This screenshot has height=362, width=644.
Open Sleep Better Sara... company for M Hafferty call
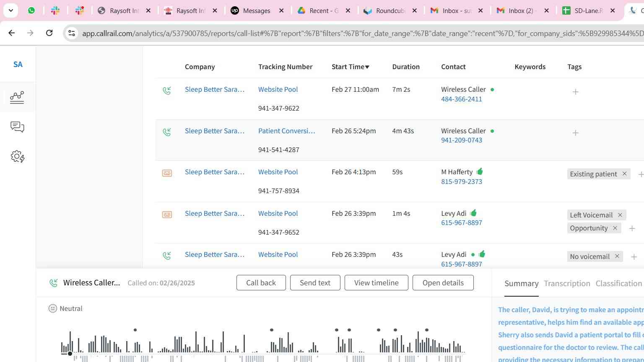tap(214, 172)
